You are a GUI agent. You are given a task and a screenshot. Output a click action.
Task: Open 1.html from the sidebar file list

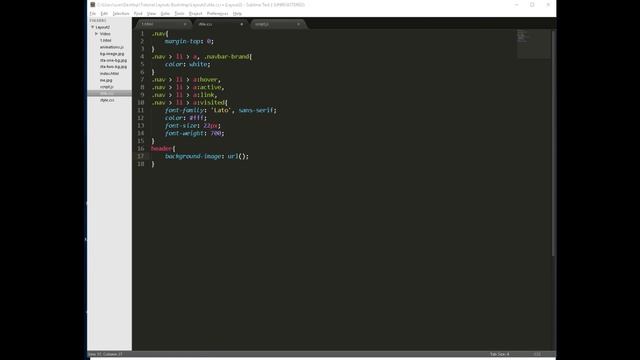click(106, 40)
